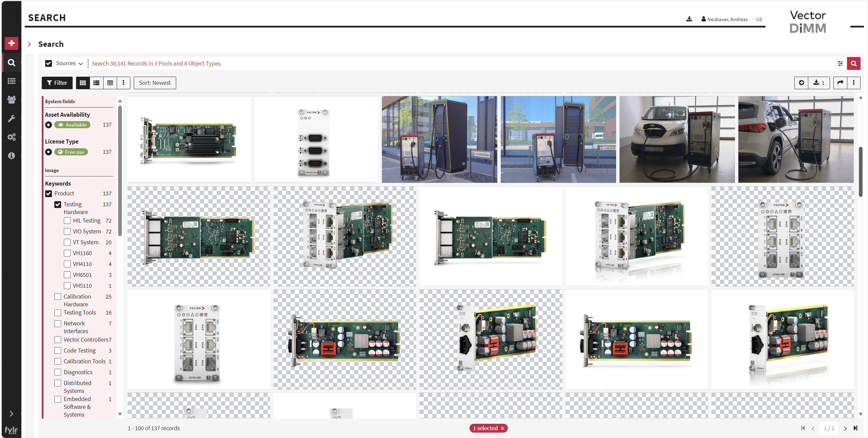Check the Calibration Hardware checkbox
Image resolution: width=868 pixels, height=438 pixels.
[x=58, y=297]
